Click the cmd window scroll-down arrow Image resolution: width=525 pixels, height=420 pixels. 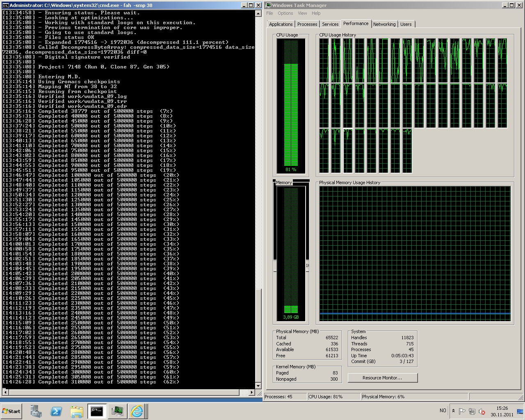pyautogui.click(x=258, y=386)
